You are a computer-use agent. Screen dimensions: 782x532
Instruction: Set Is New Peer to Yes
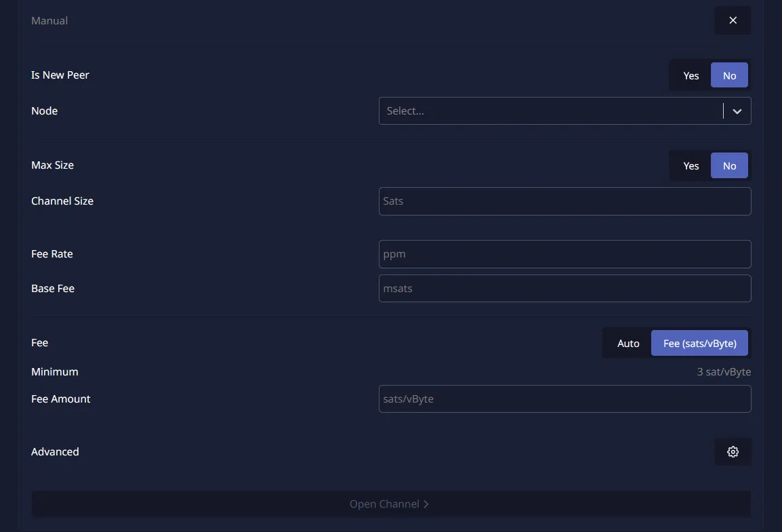tap(691, 75)
